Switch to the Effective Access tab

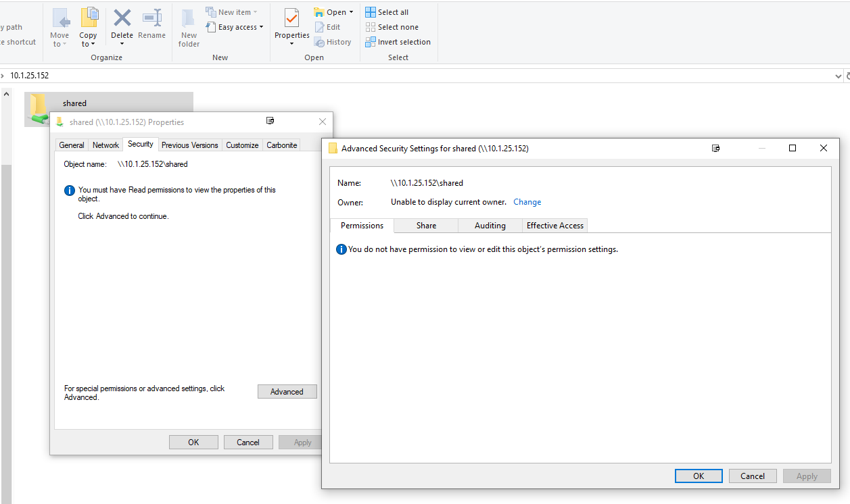pyautogui.click(x=555, y=226)
